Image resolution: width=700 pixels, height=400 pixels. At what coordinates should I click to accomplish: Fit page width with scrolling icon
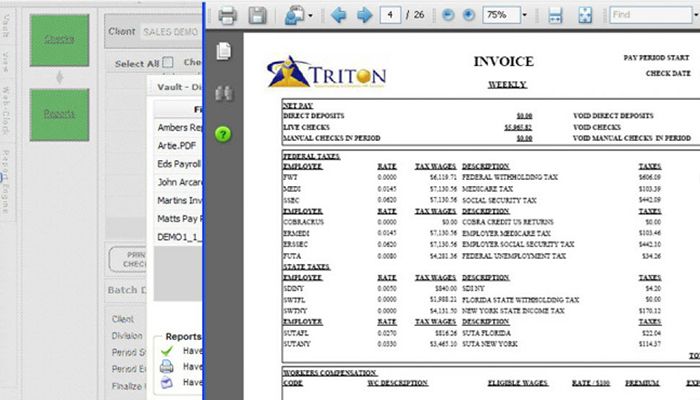pyautogui.click(x=555, y=16)
